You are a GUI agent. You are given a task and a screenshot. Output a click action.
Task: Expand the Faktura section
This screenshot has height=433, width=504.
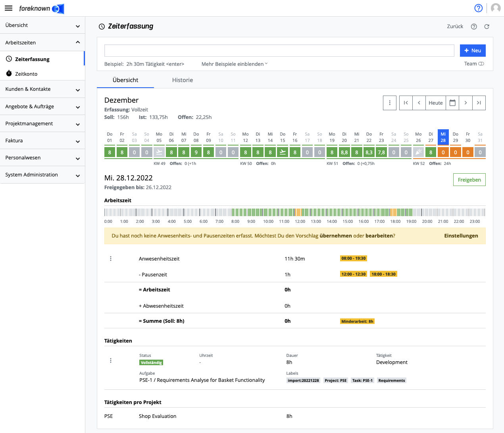click(x=42, y=141)
